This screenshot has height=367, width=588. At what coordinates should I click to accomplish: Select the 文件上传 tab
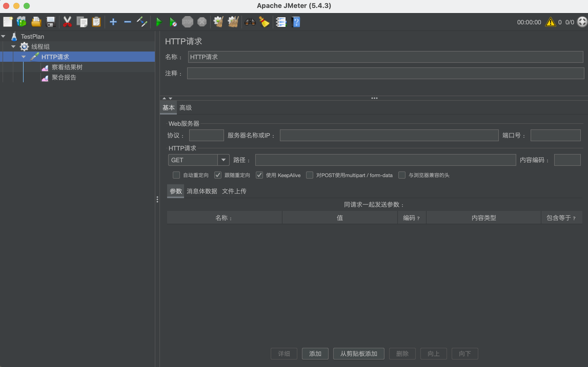[x=234, y=191]
